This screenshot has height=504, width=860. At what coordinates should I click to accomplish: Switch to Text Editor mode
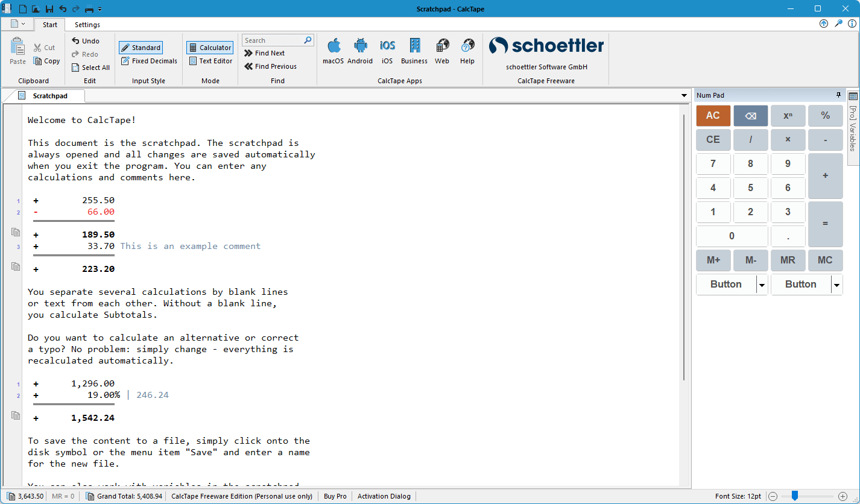tap(210, 61)
